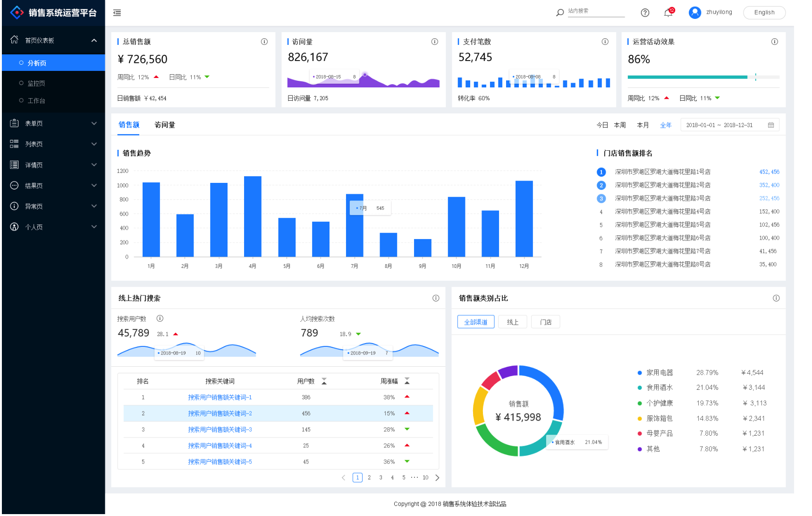Sort table by 周涨幅 column sort icon

point(407,381)
